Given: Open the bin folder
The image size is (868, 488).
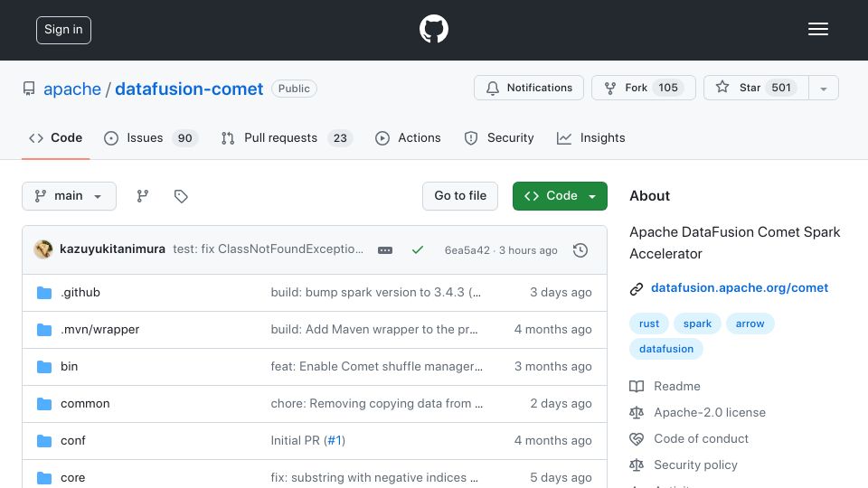Looking at the screenshot, I should tap(70, 366).
